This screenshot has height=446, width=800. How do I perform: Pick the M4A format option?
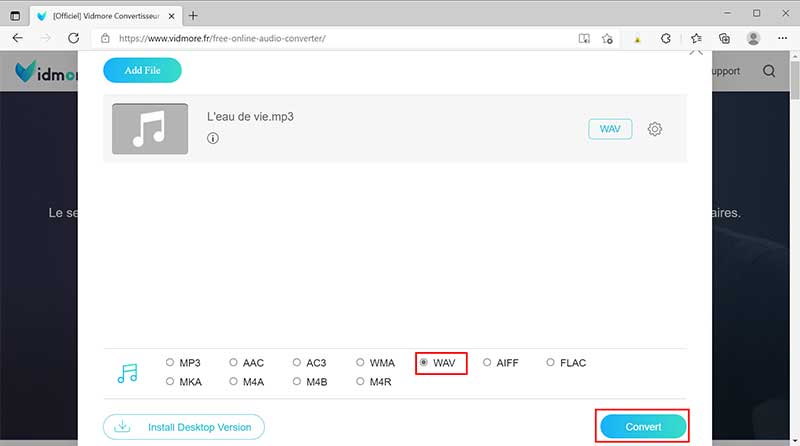(x=234, y=381)
